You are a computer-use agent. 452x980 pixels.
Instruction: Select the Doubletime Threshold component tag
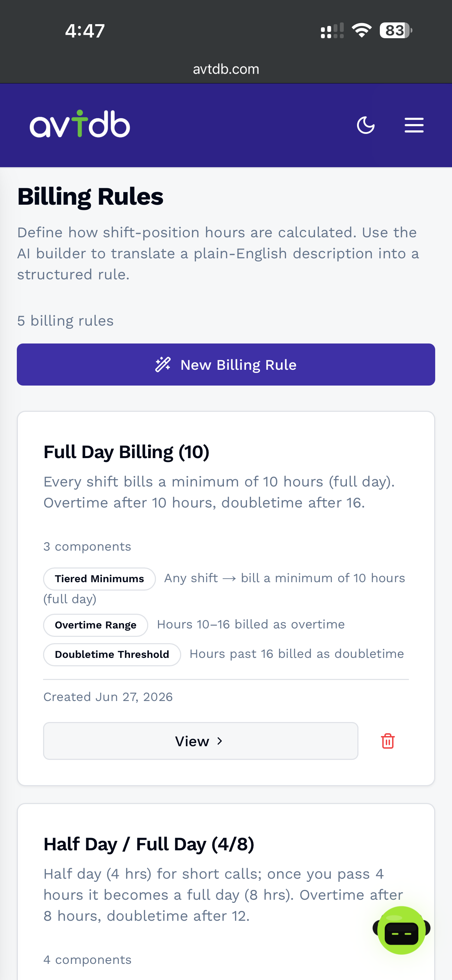[x=112, y=654]
